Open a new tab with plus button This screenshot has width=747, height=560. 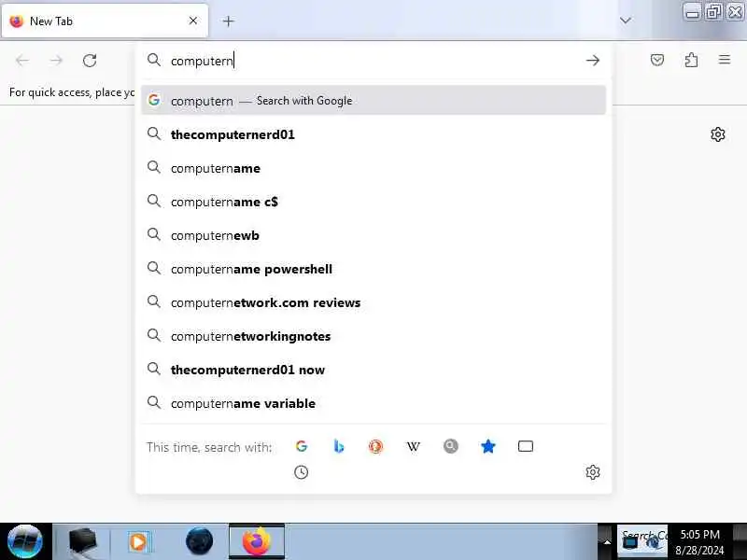coord(229,21)
